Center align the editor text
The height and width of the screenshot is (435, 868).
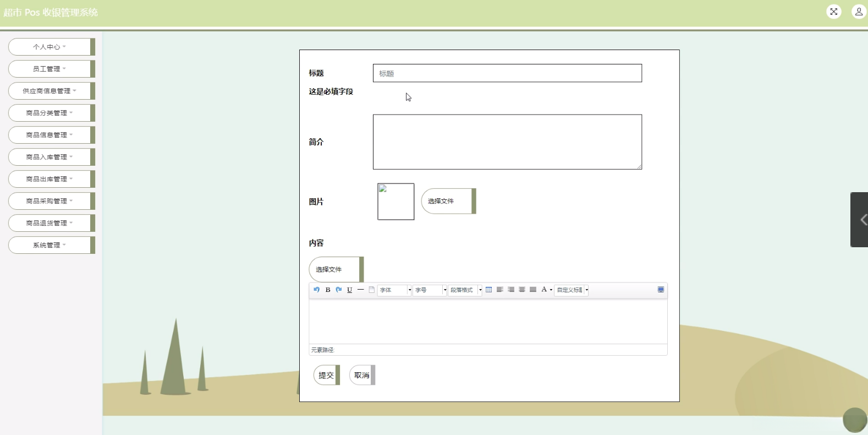(522, 290)
